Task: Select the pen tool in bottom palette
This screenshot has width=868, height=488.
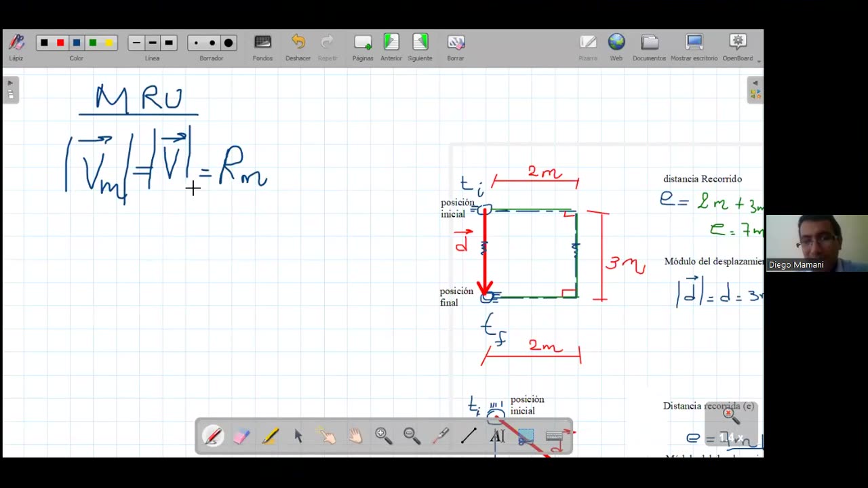Action: point(213,436)
